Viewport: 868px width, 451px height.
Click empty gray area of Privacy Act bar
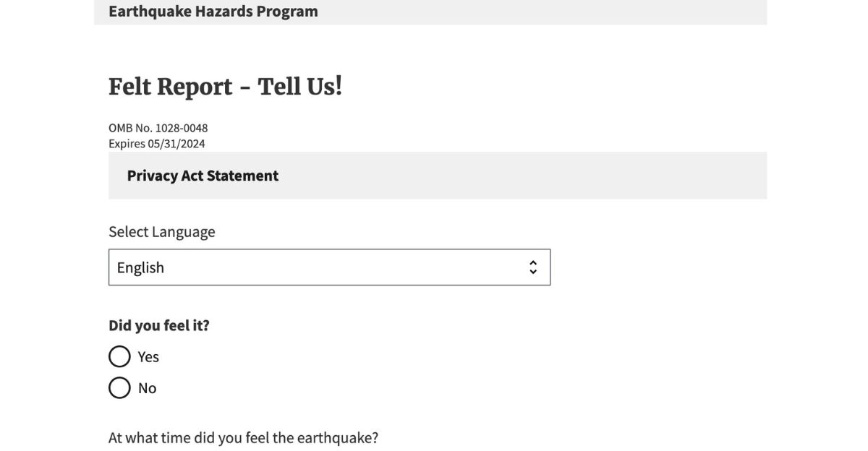pyautogui.click(x=542, y=176)
